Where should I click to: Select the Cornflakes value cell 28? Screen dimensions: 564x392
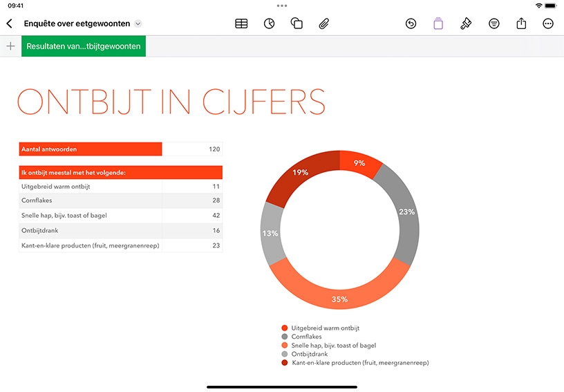pyautogui.click(x=192, y=200)
